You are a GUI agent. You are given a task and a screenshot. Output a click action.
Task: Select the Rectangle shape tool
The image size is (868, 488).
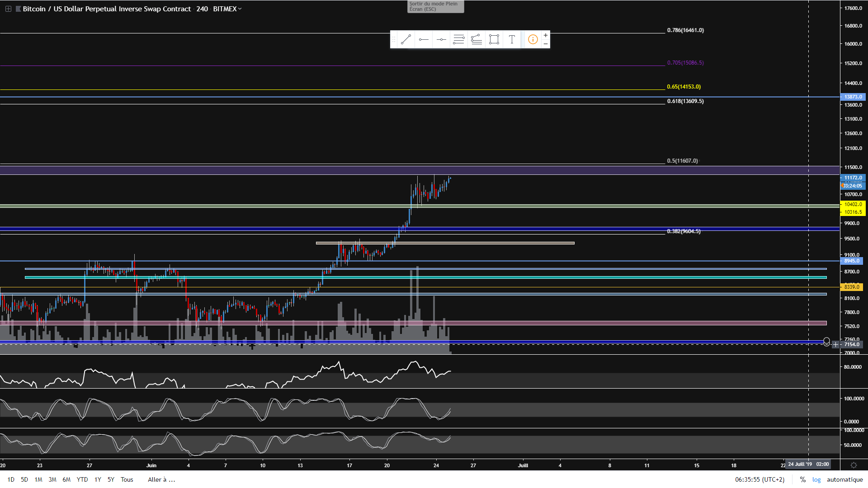tap(494, 40)
